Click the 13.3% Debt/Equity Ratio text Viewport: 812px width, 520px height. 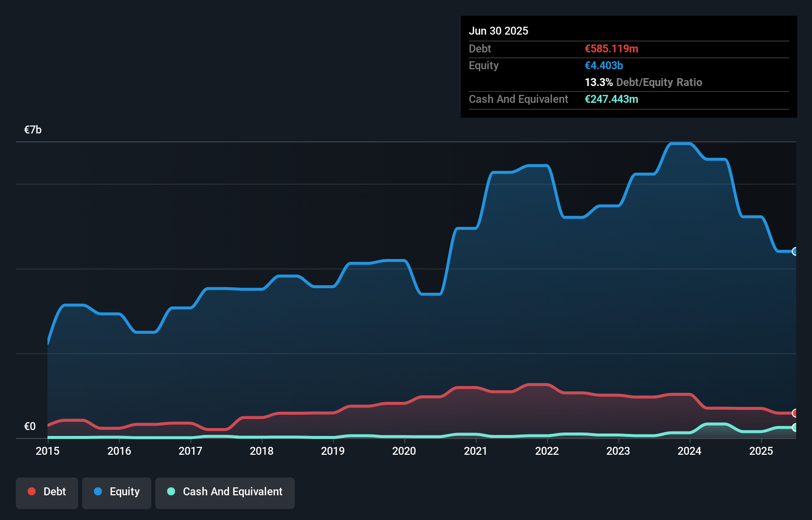[643, 82]
